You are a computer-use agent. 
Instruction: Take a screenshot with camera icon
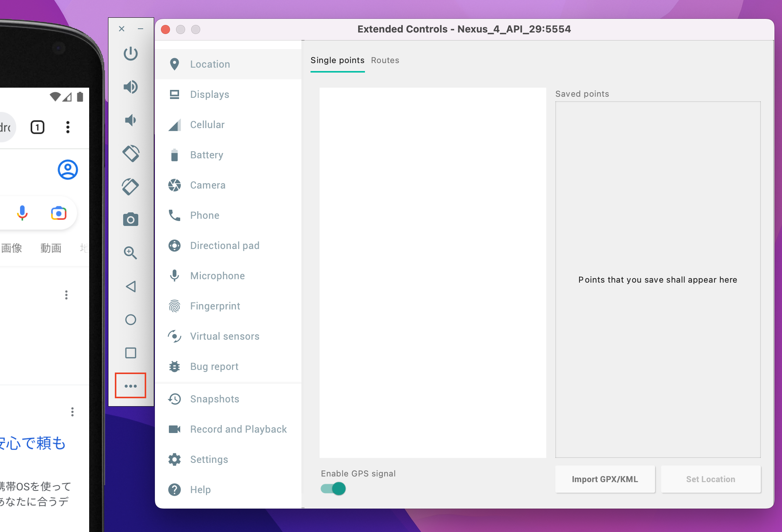tap(131, 220)
